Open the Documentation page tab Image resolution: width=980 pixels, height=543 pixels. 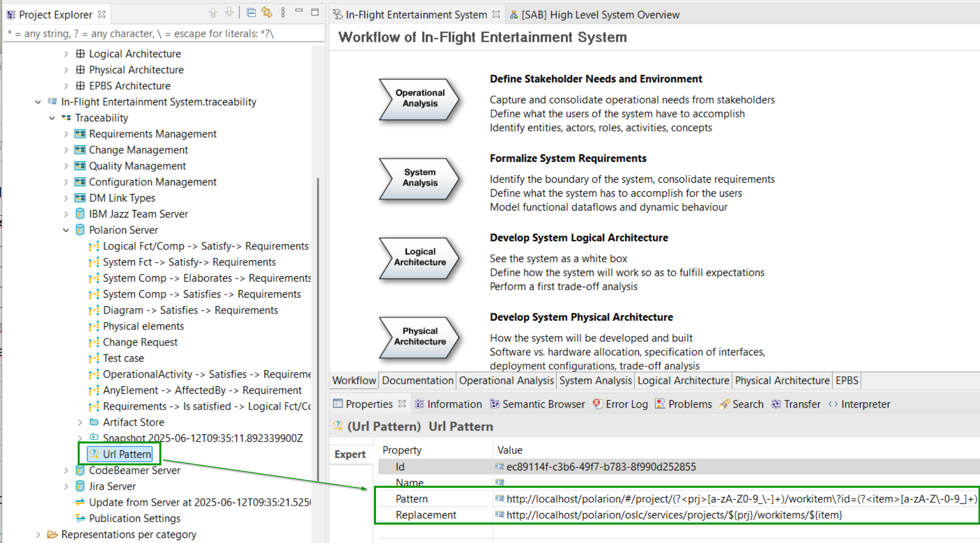417,380
